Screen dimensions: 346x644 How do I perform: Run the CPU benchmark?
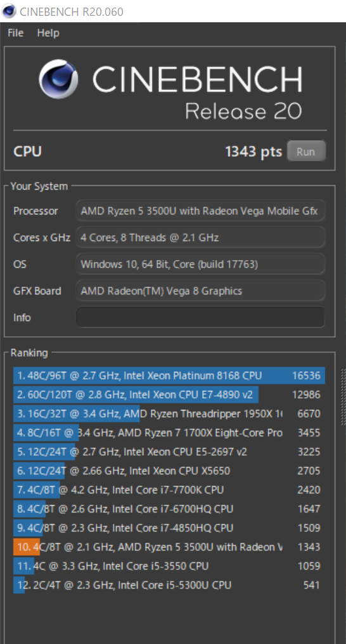306,152
